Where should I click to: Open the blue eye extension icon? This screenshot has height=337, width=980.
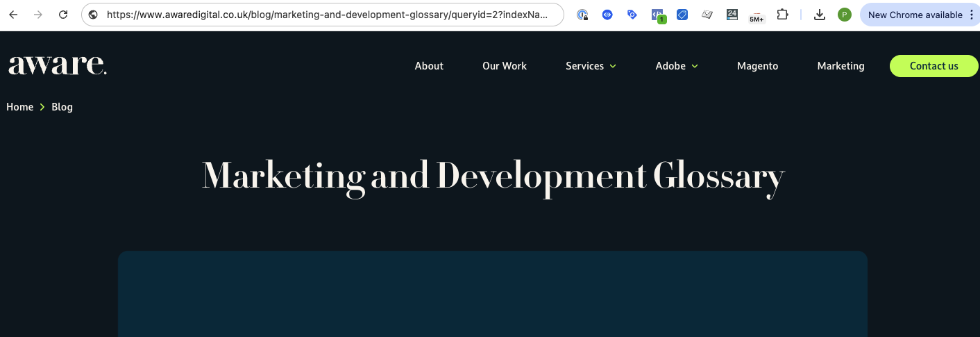607,15
